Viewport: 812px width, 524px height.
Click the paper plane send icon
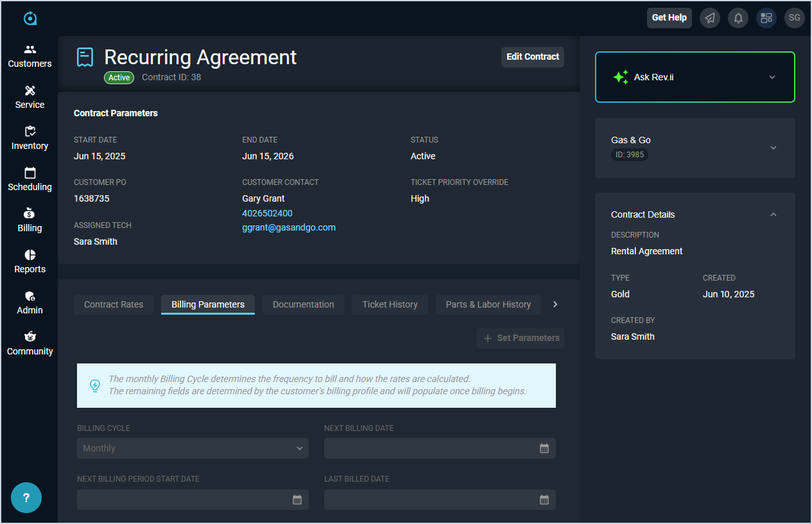[x=710, y=18]
